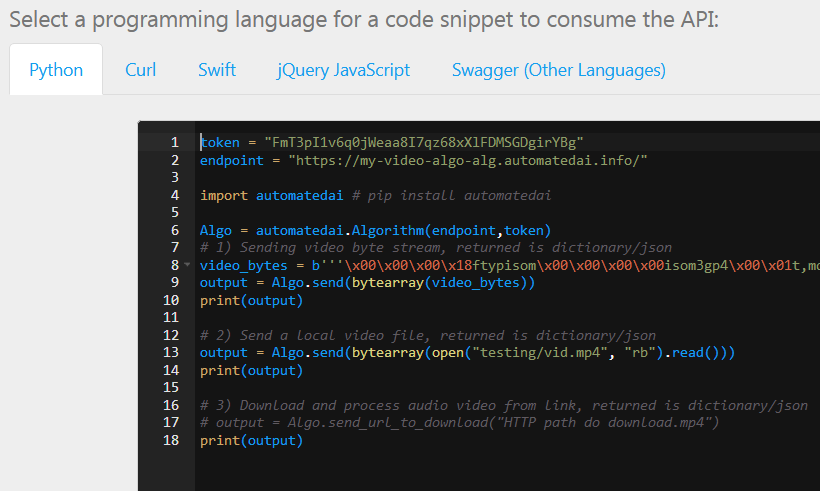Click 'Algo.send(bytearray(video_bytes))' on line 9

[x=403, y=282]
